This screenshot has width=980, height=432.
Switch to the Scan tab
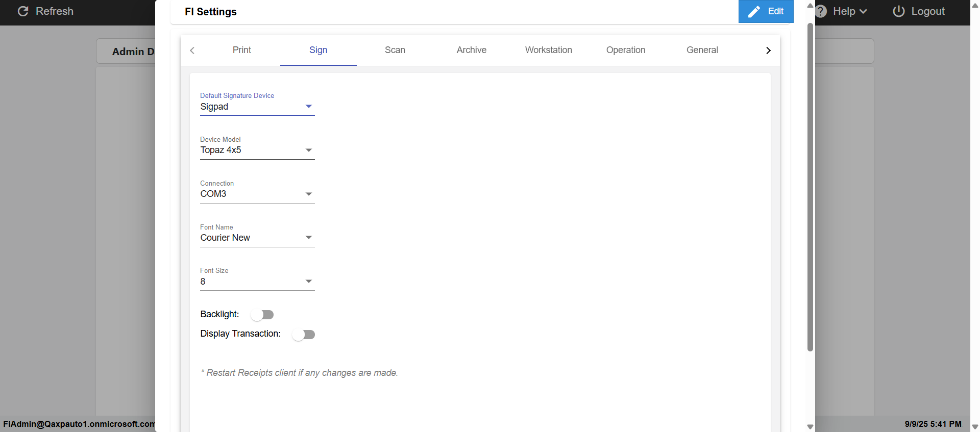pos(395,50)
